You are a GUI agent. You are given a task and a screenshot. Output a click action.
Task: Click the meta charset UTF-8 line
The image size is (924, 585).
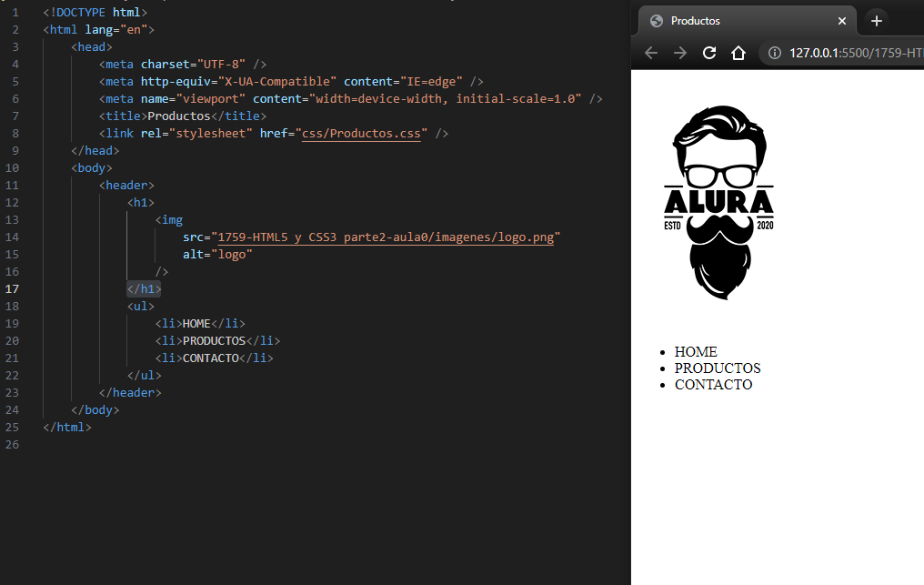coord(183,65)
